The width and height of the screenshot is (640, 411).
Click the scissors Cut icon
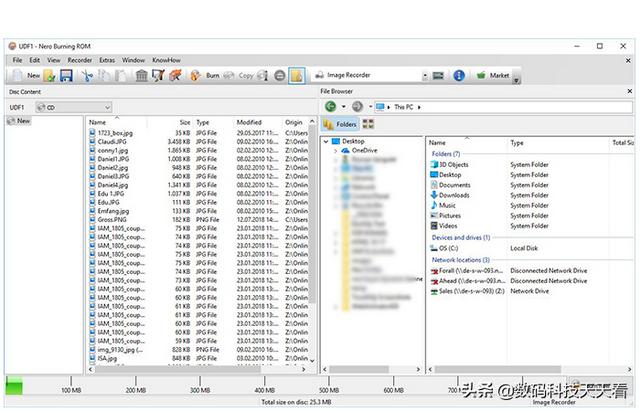pos(87,76)
